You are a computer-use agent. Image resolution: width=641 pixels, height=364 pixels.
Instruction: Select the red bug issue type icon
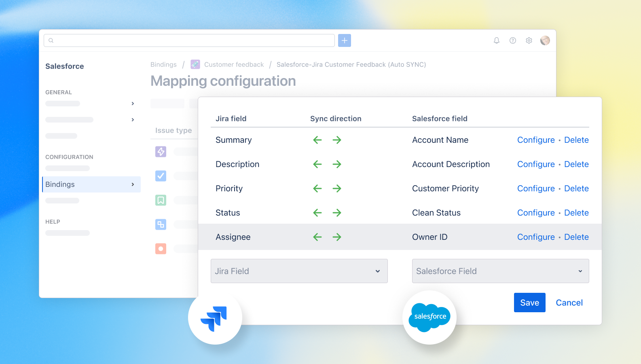(x=161, y=249)
